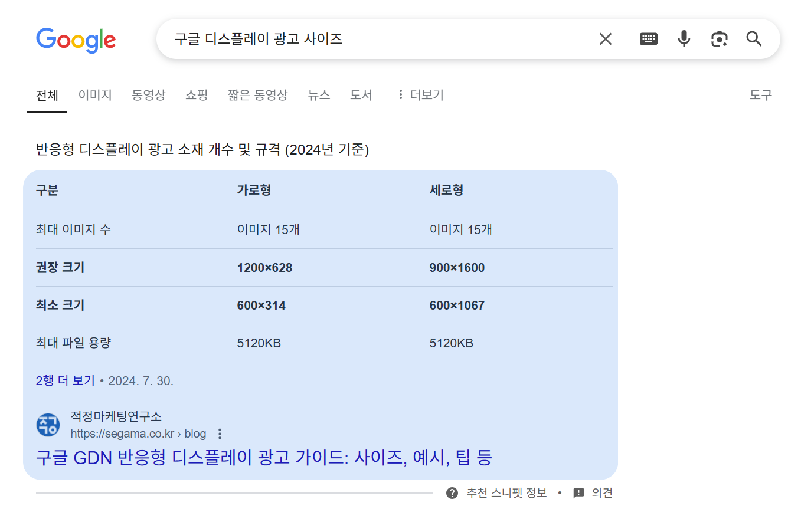Click the Google logo
Viewport: 801px width, 532px height.
pos(76,40)
